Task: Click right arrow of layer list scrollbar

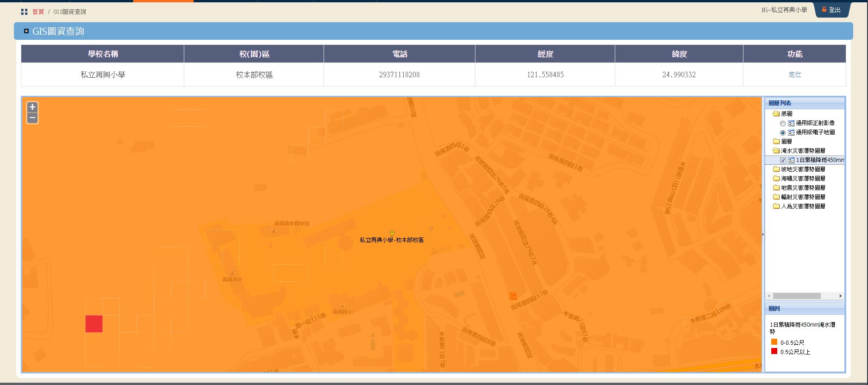Action: tap(840, 296)
